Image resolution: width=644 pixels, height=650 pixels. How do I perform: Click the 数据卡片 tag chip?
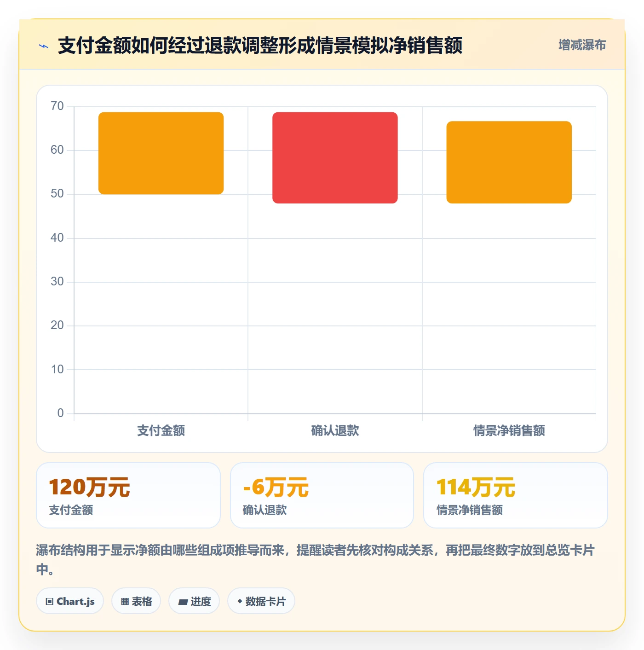click(261, 601)
